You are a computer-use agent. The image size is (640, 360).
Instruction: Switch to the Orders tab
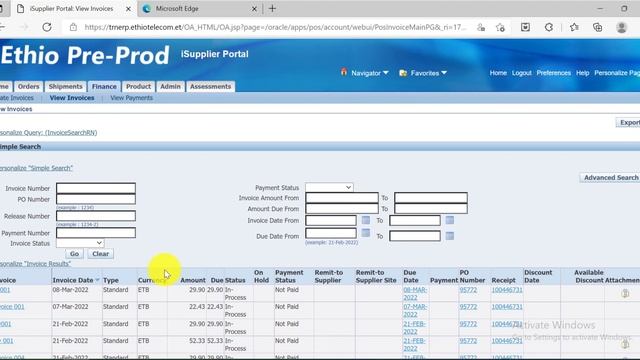[x=29, y=87]
